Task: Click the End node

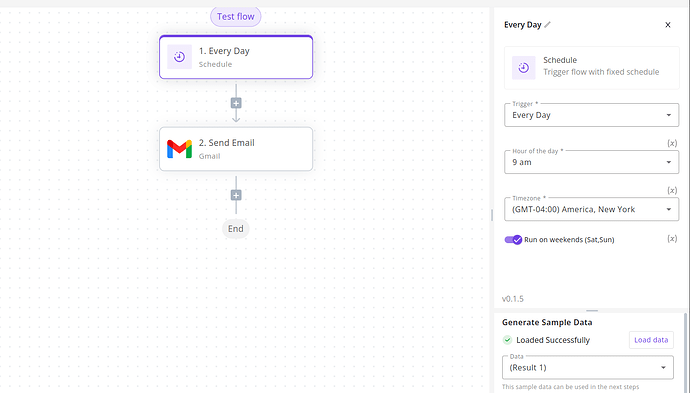Action: (x=235, y=229)
